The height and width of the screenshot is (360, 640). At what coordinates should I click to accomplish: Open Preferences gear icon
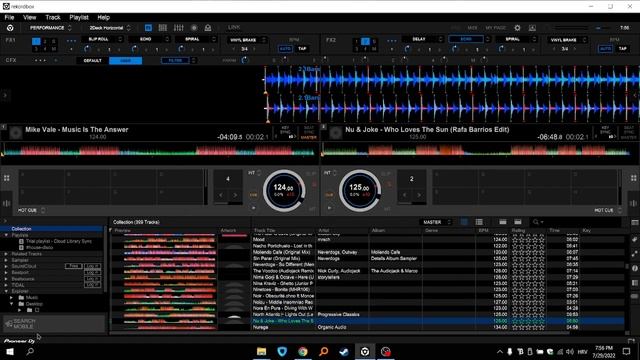click(517, 28)
